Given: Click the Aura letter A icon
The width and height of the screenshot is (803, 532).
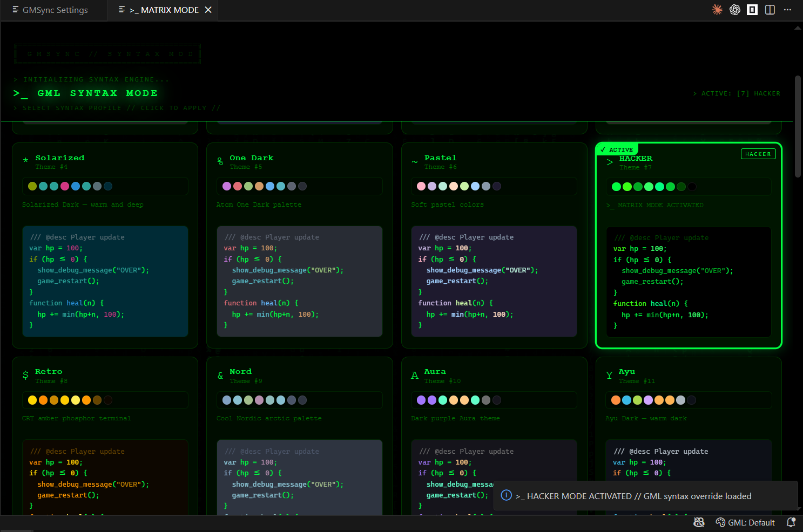Looking at the screenshot, I should [415, 375].
